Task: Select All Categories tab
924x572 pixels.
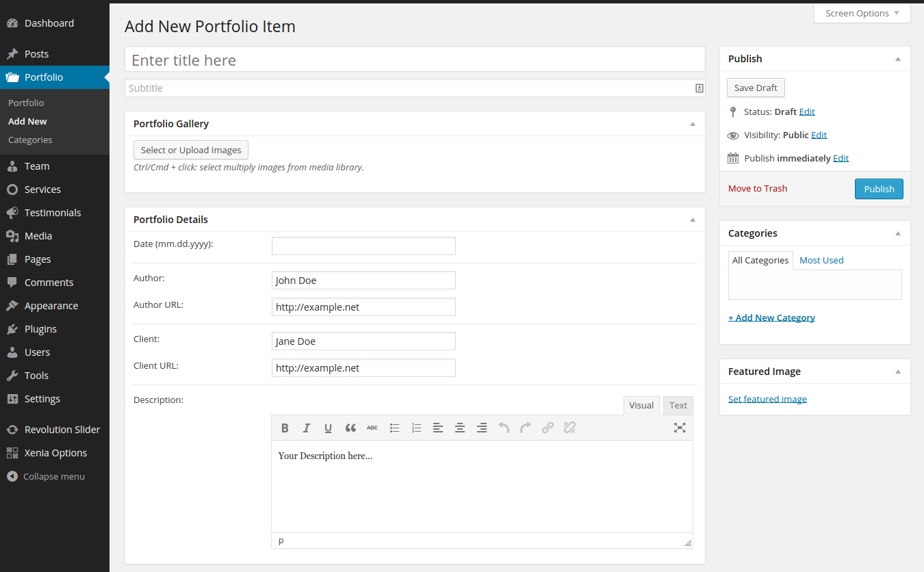Action: point(760,260)
